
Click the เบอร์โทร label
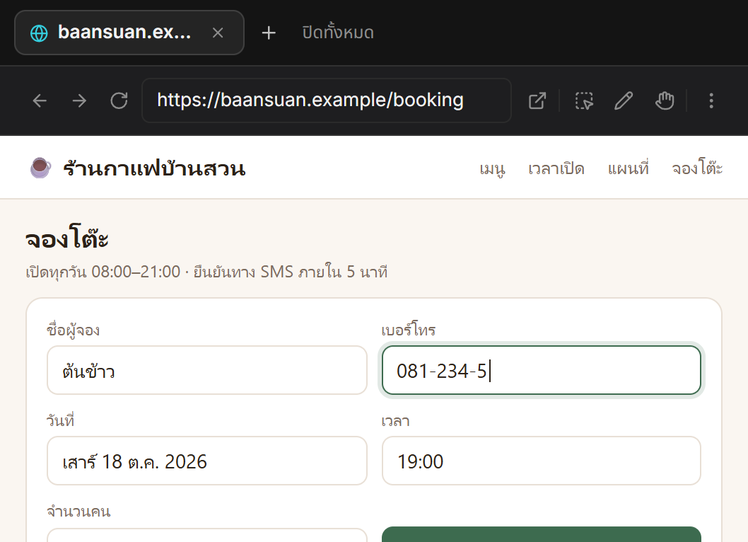coord(408,330)
